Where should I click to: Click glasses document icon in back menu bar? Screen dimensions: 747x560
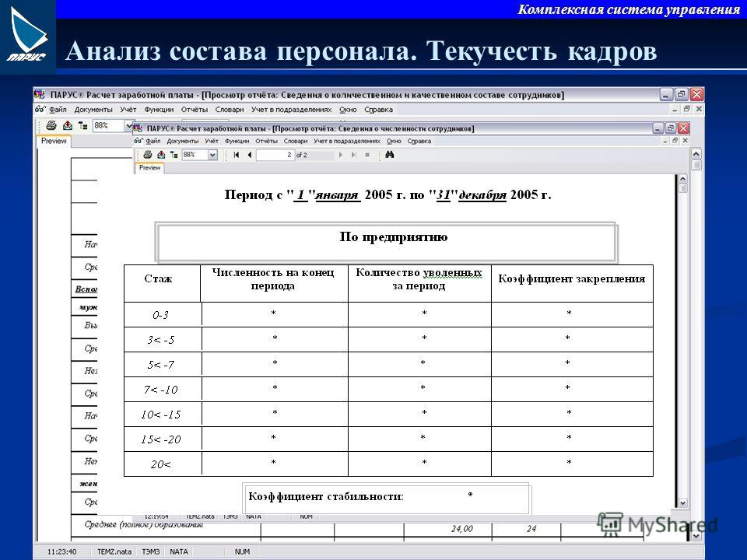point(40,109)
